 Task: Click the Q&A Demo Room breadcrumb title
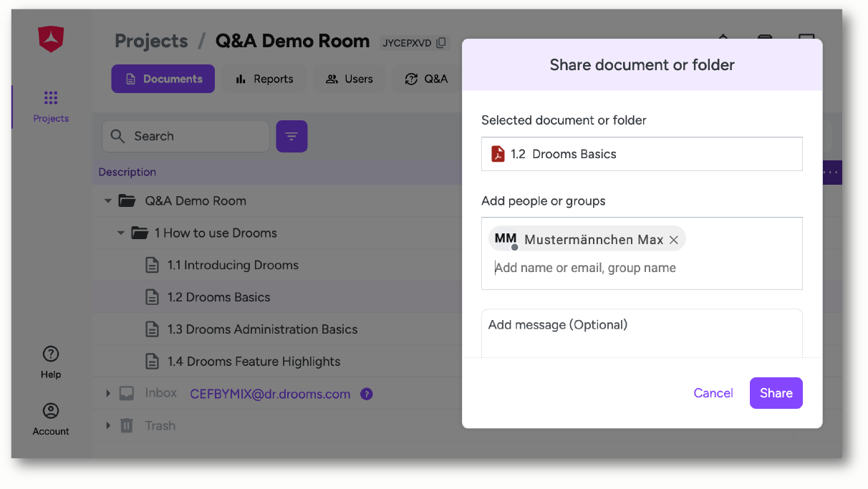tap(292, 41)
